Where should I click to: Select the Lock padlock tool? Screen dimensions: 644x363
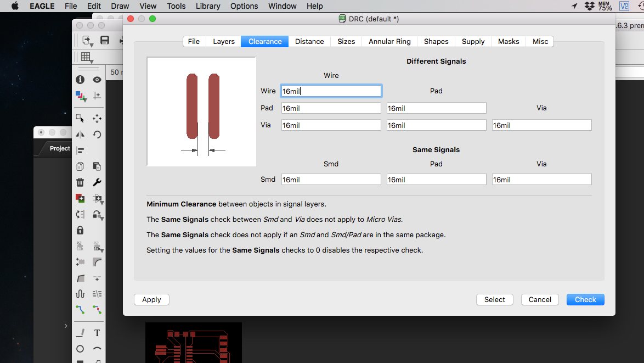[x=80, y=230]
